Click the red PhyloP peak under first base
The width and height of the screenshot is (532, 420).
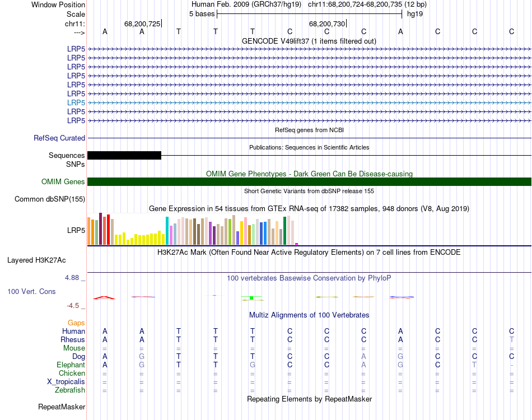(x=104, y=297)
